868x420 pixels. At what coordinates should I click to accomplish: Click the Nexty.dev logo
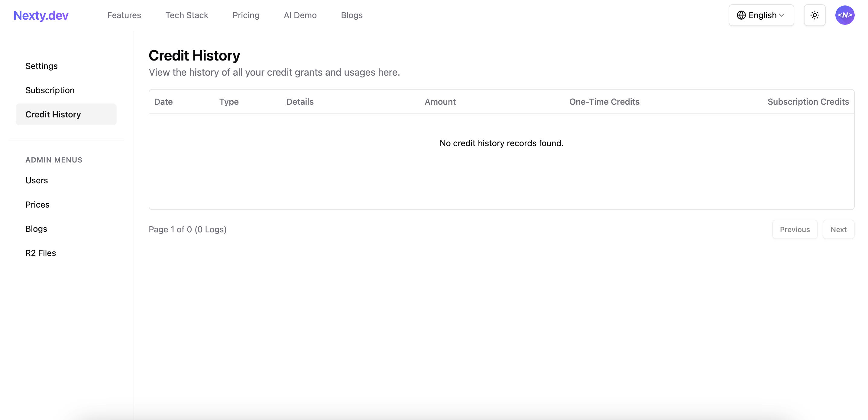[x=40, y=15]
